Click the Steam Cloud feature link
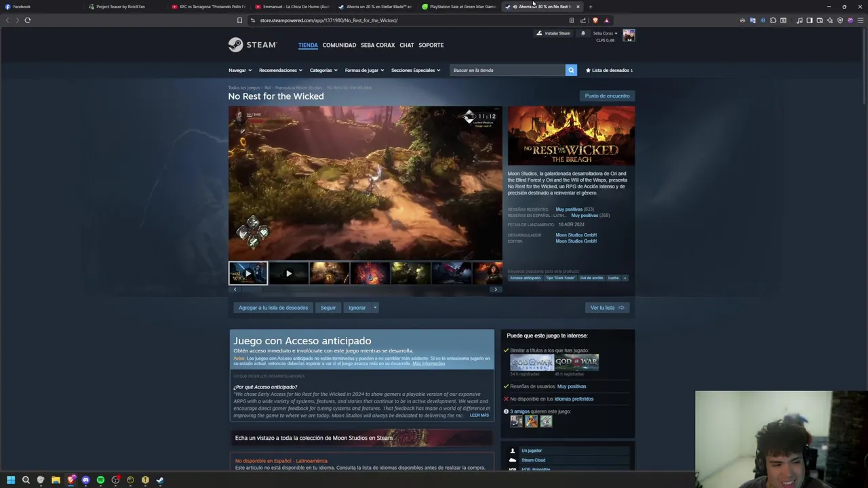 [533, 460]
